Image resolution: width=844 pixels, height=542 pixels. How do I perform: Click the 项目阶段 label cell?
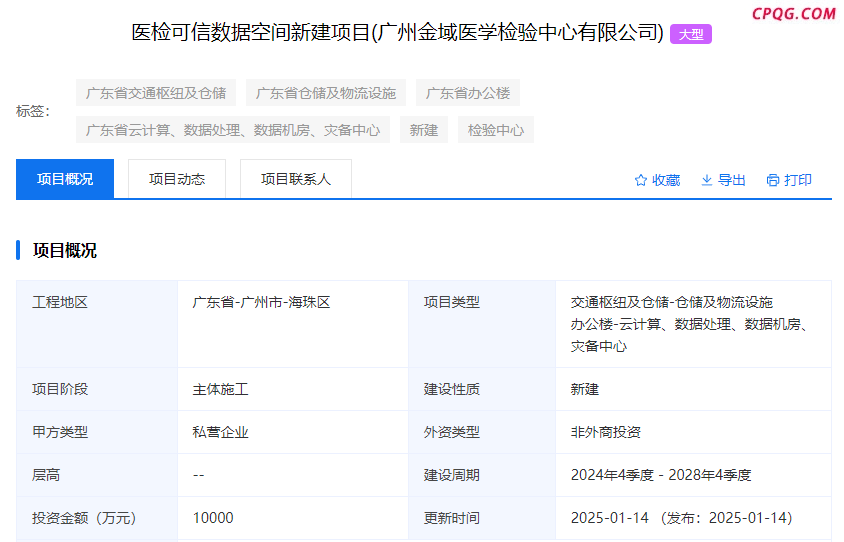click(x=97, y=389)
